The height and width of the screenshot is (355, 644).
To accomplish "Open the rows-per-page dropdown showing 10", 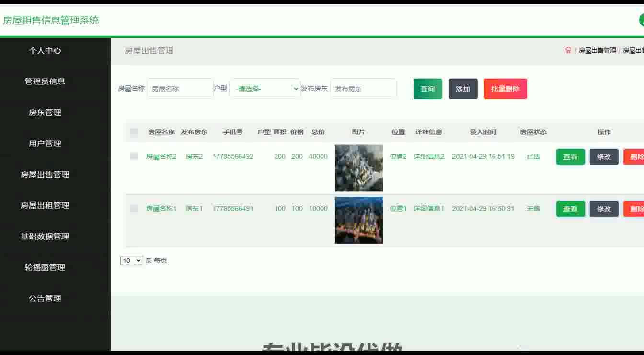I will [132, 260].
